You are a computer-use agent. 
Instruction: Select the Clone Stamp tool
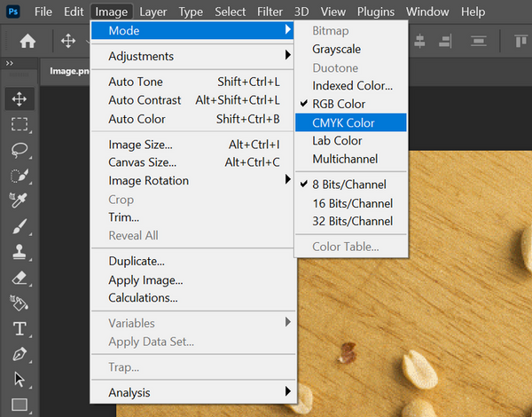click(x=20, y=252)
